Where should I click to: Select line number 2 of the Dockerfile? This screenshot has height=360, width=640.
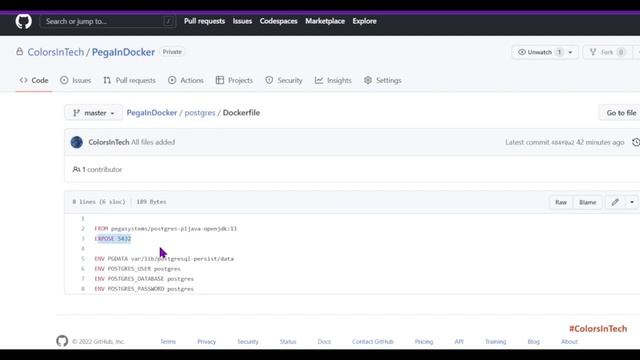82,229
